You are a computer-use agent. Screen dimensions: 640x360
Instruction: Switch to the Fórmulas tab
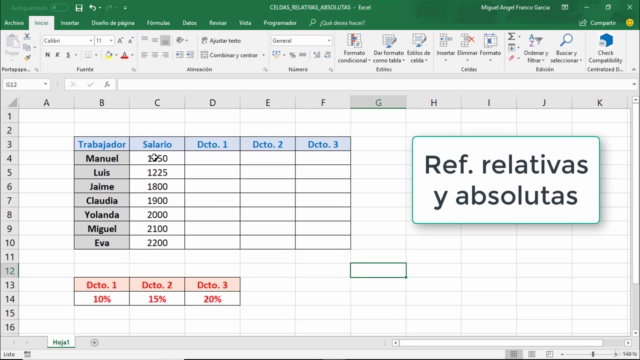click(158, 23)
